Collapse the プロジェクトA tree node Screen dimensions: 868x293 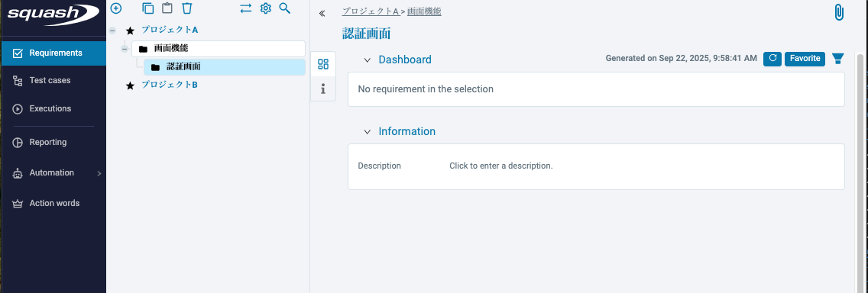pyautogui.click(x=112, y=31)
